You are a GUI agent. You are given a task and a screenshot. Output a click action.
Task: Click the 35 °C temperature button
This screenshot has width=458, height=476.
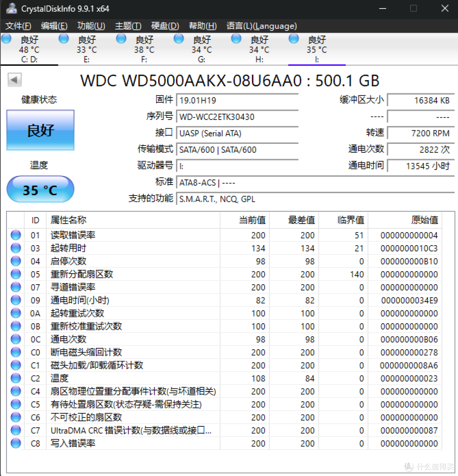(40, 189)
